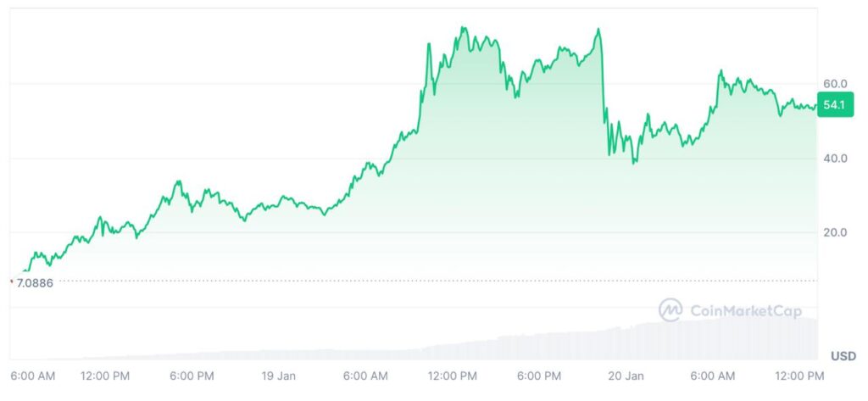Click the USD currency label
Image resolution: width=868 pixels, height=401 pixels.
(843, 355)
